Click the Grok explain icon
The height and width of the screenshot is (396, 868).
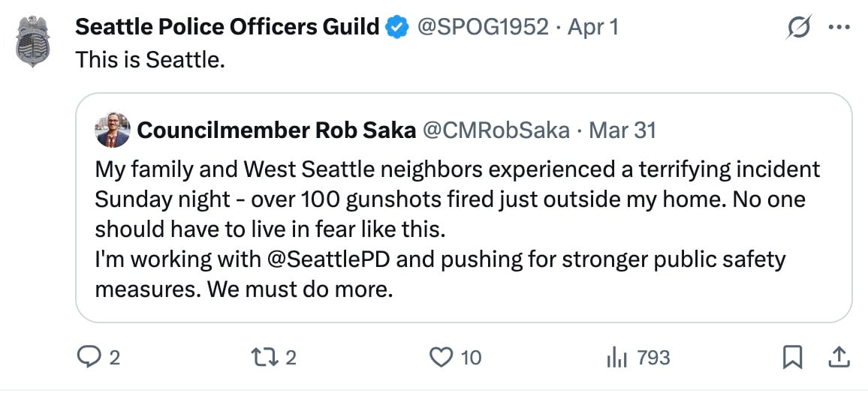pyautogui.click(x=797, y=28)
